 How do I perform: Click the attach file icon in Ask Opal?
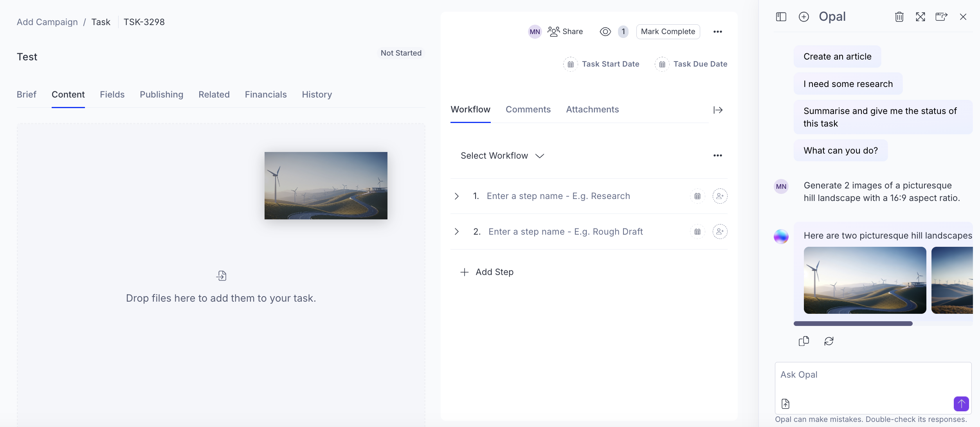(785, 403)
